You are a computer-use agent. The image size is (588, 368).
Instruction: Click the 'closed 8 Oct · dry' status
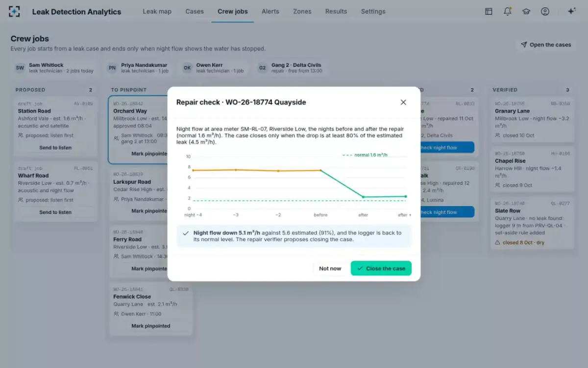(523, 242)
